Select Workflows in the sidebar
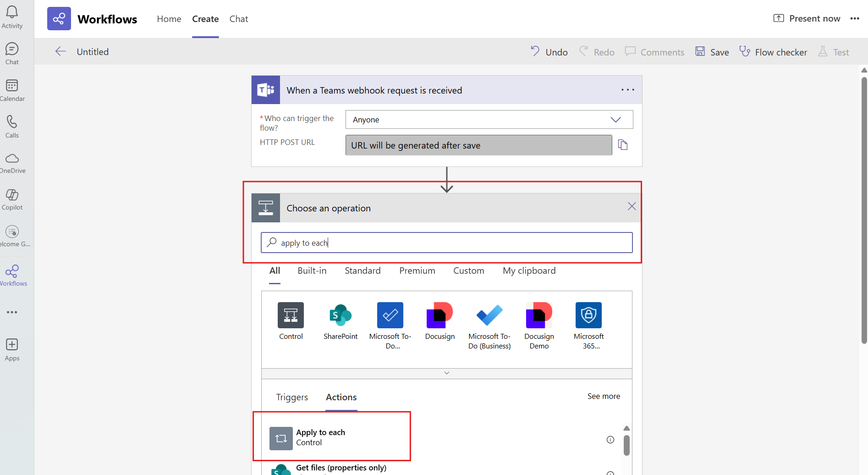 point(12,276)
